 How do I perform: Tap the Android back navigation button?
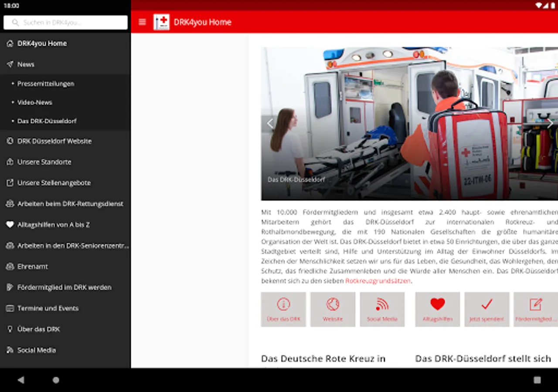click(x=21, y=380)
